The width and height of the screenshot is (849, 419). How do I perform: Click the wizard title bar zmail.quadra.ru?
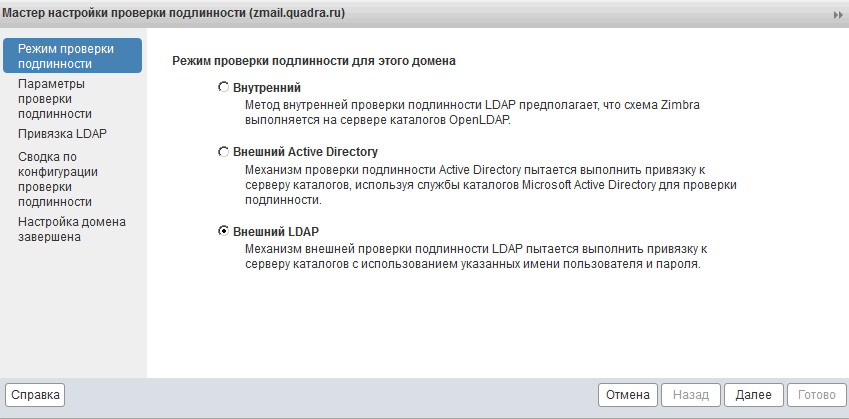(x=173, y=14)
